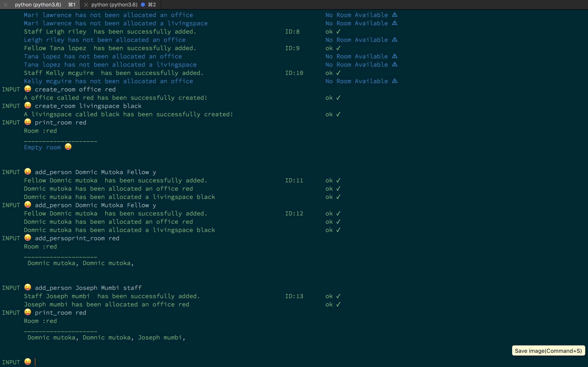This screenshot has height=367, width=588.
Task: Close the second python3.6 tab
Action: [86, 5]
